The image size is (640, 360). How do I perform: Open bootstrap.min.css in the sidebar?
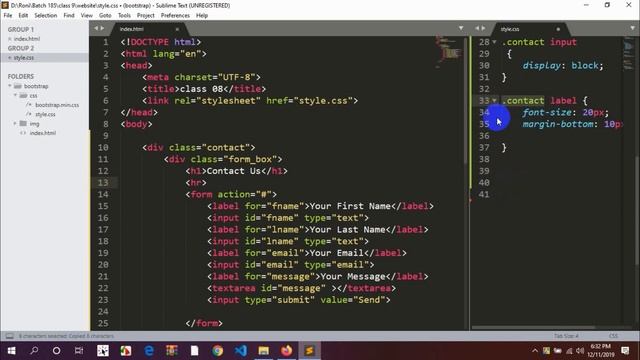(57, 105)
